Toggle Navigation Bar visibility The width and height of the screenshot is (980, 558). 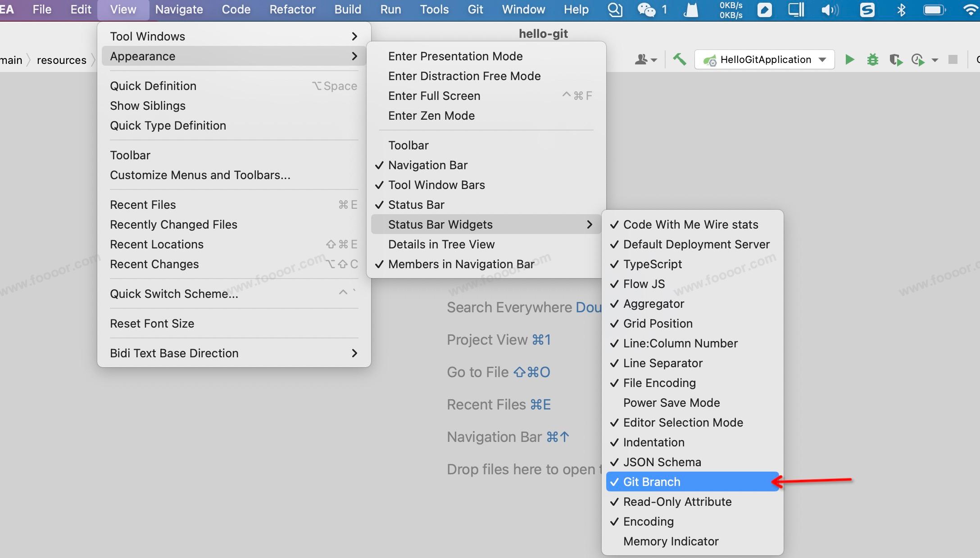tap(427, 165)
